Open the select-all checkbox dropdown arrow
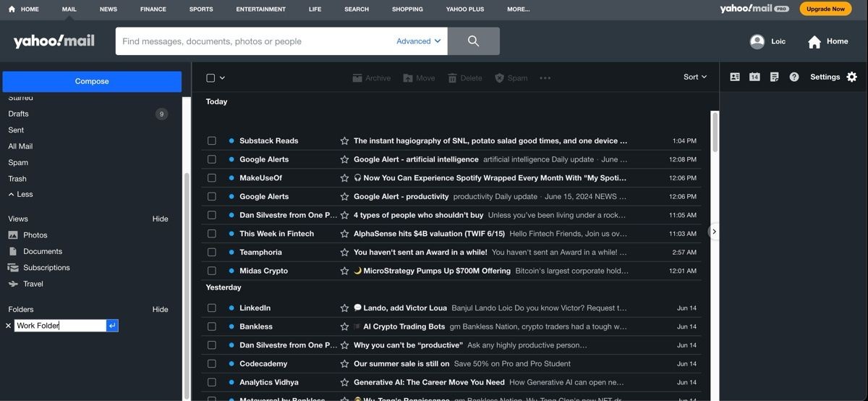 point(223,78)
